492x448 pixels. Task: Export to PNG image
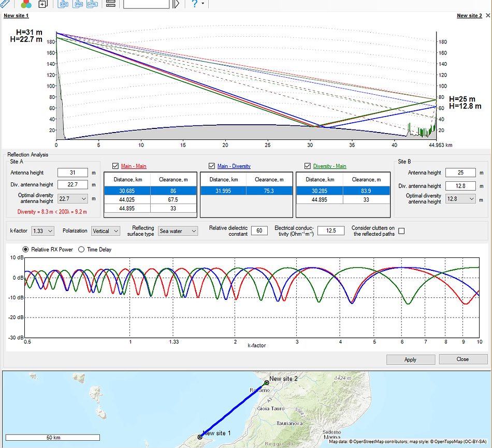[78, 4]
